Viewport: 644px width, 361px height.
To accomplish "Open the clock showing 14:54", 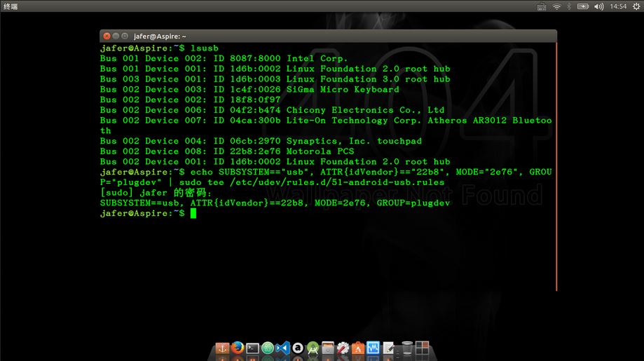I will point(618,6).
